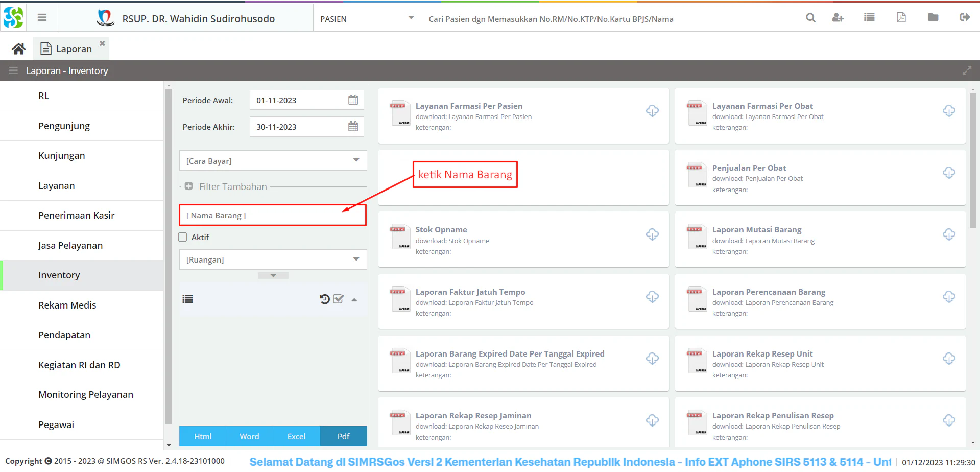Viewport: 980px width, 472px height.
Task: Click the history reset icon
Action: point(325,299)
